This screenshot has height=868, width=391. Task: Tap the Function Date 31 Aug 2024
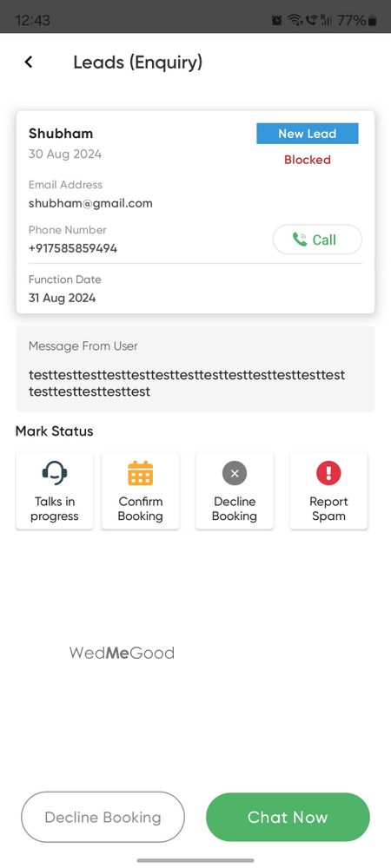tap(62, 298)
